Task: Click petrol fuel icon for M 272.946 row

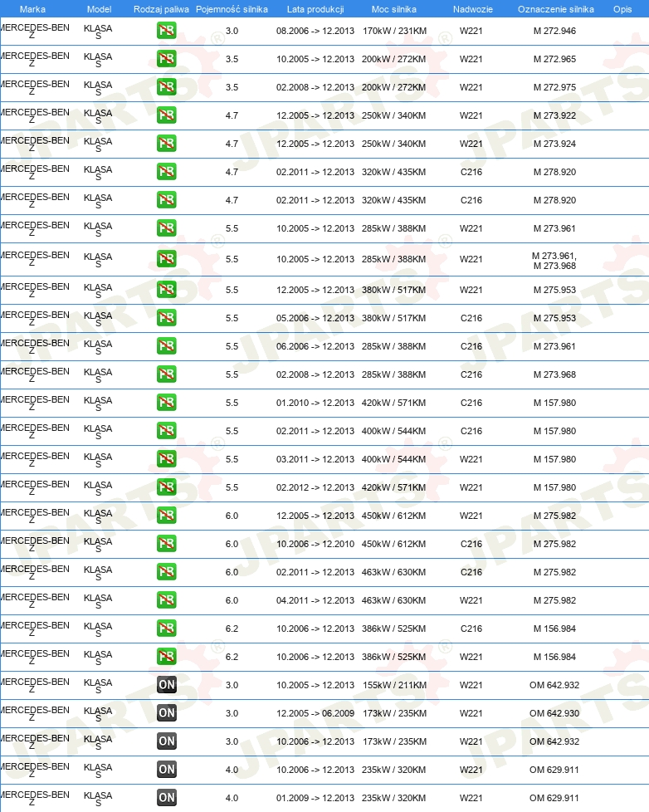Action: tap(167, 31)
